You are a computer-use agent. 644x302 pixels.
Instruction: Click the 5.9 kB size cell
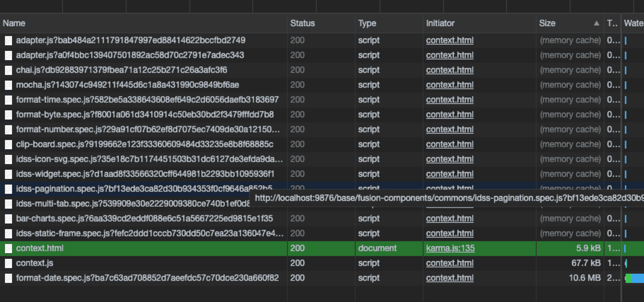click(x=588, y=248)
